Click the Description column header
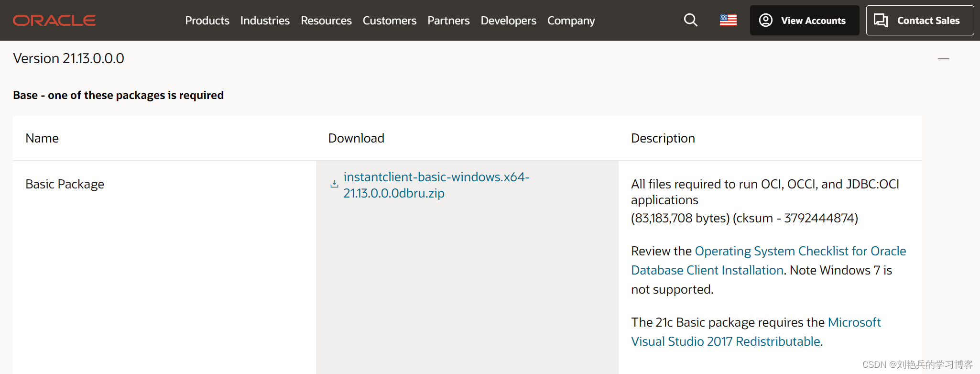Screen dimensions: 980x374 663,138
